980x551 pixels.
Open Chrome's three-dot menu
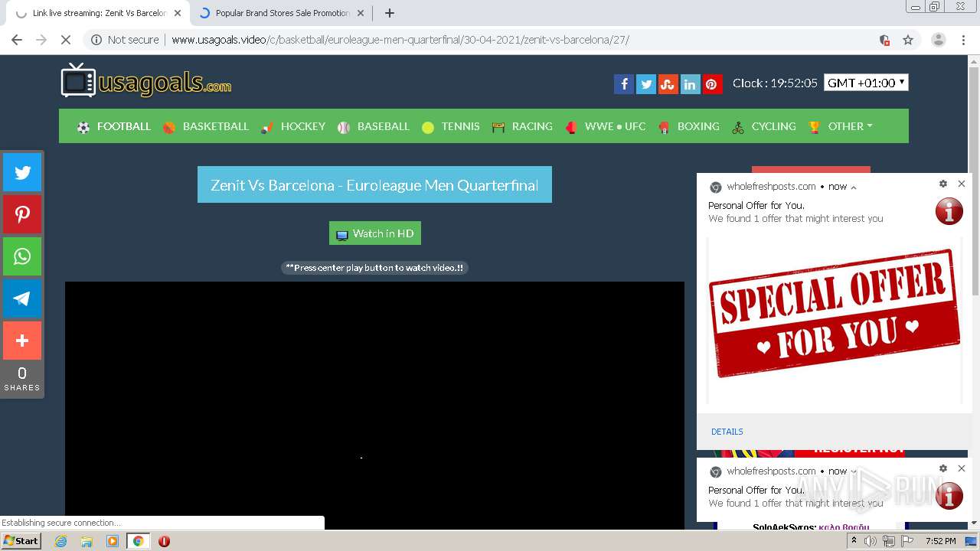click(x=964, y=40)
